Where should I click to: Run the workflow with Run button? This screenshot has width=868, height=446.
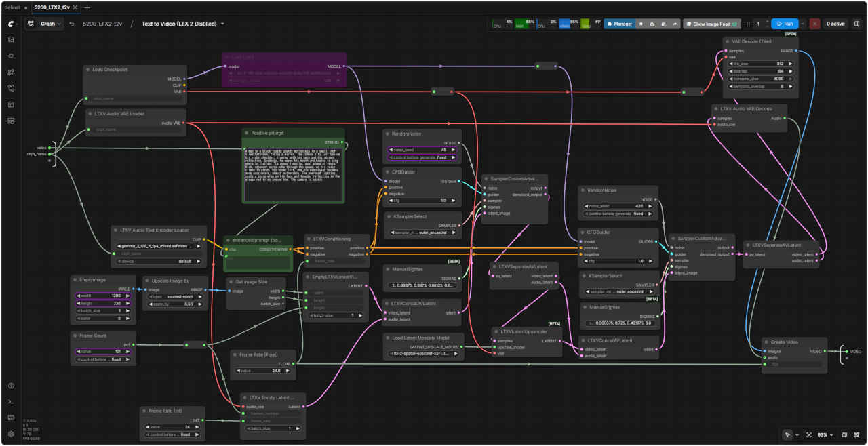tap(786, 24)
